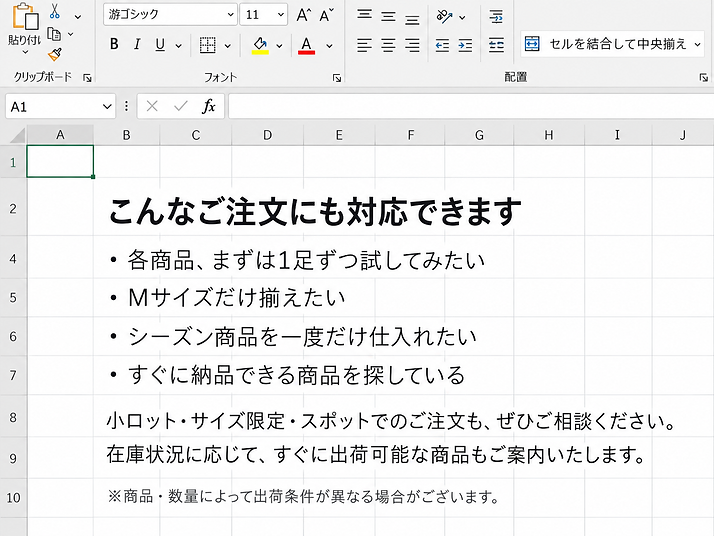Align text right

(x=412, y=45)
